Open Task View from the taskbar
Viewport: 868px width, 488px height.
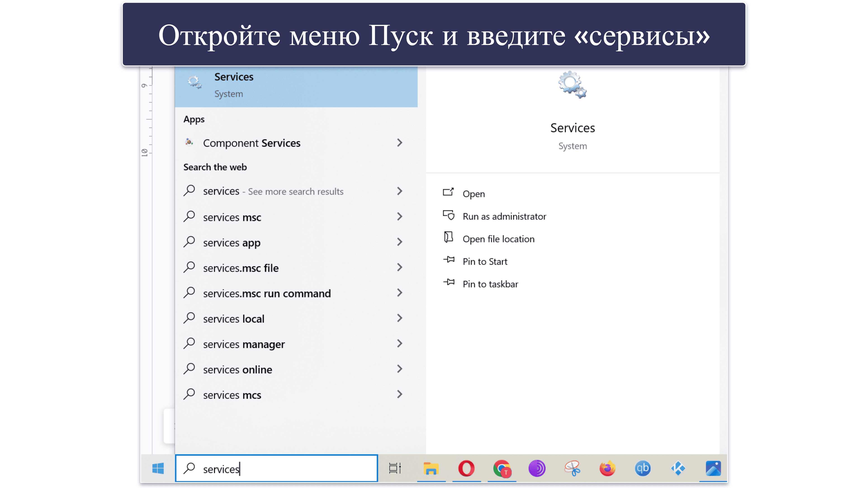click(395, 469)
